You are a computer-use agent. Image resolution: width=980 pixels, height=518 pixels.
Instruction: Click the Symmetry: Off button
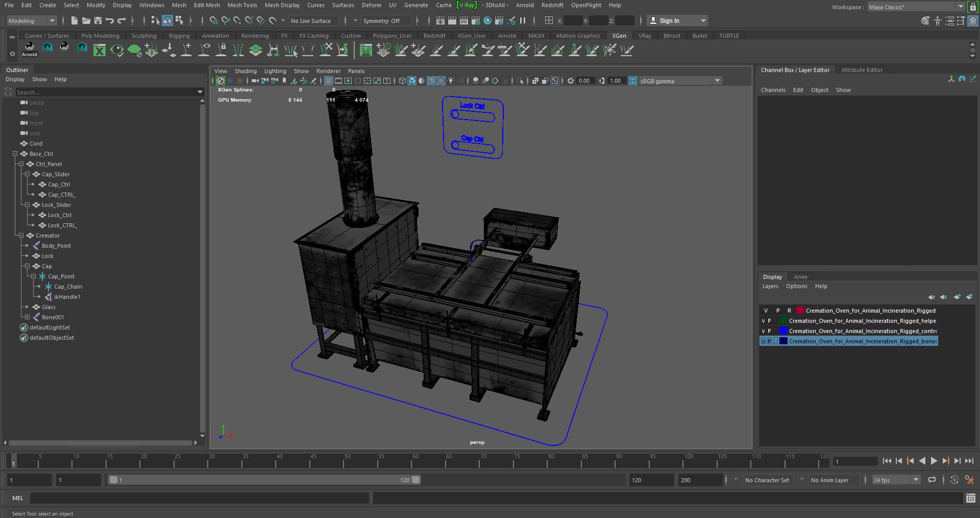385,20
